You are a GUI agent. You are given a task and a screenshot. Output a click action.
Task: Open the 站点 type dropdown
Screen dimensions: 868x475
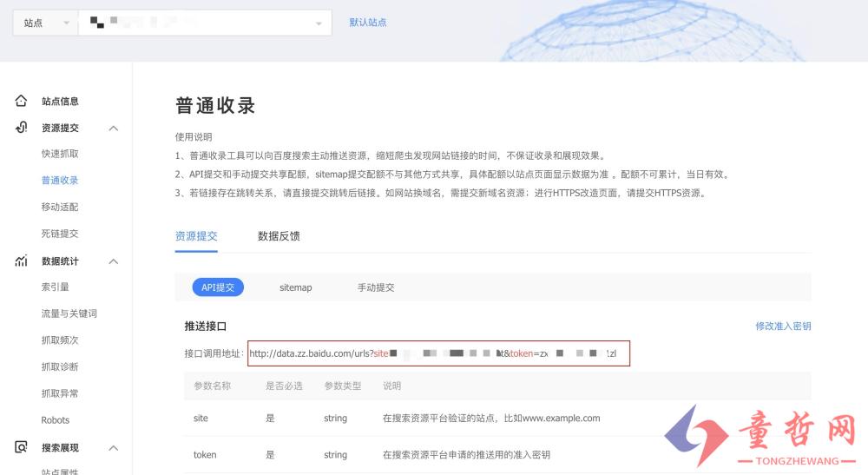tap(45, 23)
